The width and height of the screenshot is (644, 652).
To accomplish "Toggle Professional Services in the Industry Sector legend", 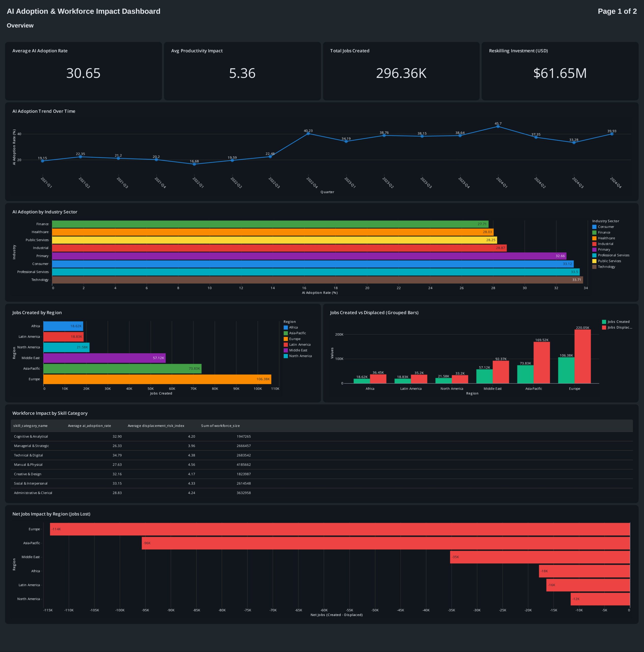I will tap(611, 255).
